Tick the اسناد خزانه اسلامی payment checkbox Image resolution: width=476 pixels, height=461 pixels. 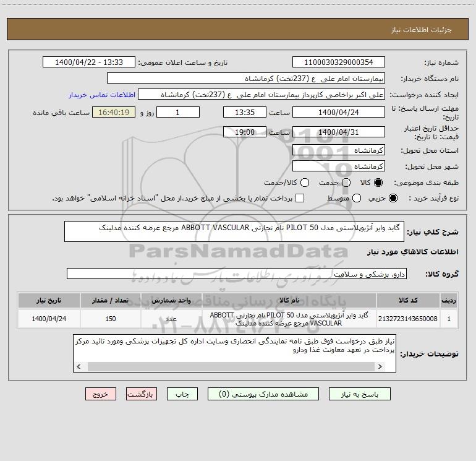[300, 198]
